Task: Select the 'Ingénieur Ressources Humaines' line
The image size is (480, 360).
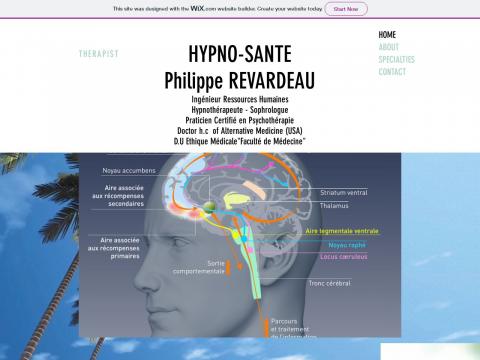Action: (240, 99)
